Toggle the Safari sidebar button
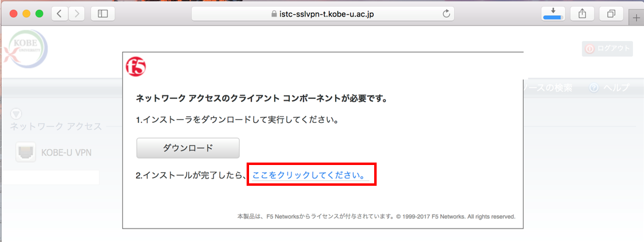644x242 pixels. (x=103, y=13)
